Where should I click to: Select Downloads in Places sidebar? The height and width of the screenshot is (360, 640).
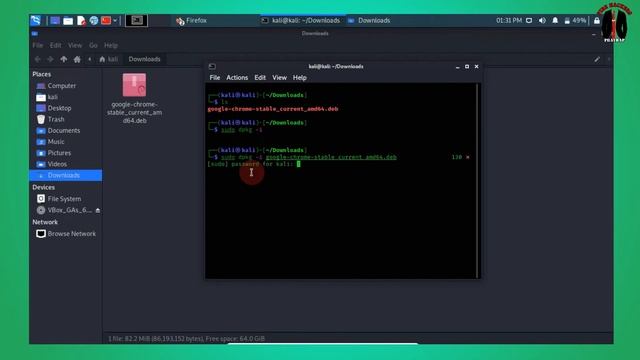point(65,175)
